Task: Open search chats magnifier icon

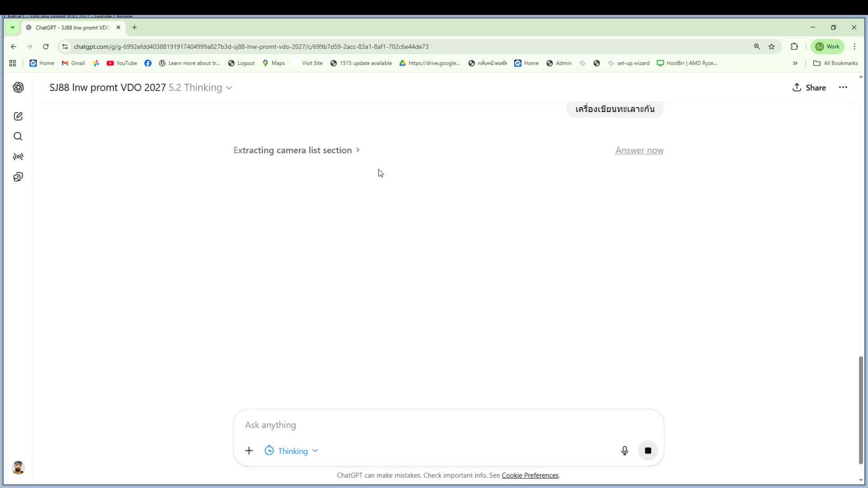Action: pyautogui.click(x=18, y=136)
